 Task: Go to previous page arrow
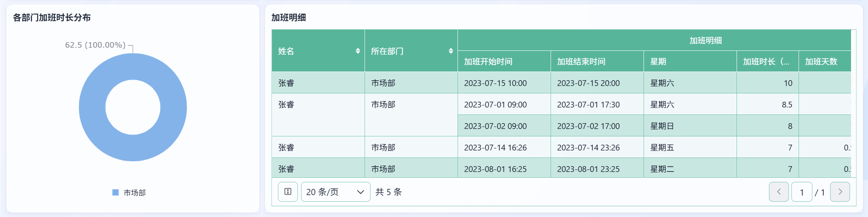coord(779,192)
